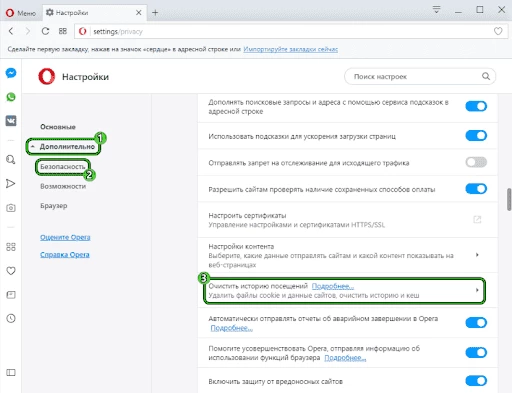Screen dimensions: 512x393
Task: Close the Настройки tab
Action: point(139,13)
